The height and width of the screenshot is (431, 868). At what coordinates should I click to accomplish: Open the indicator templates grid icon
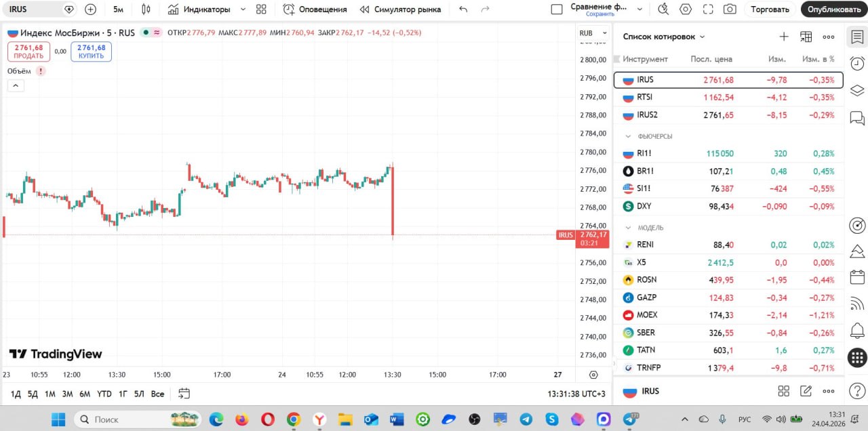coord(261,9)
